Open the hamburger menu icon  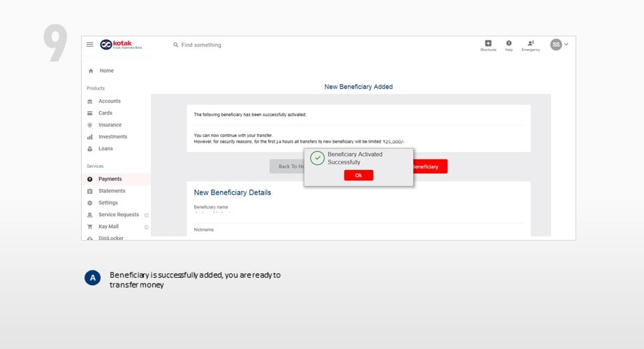[x=89, y=44]
